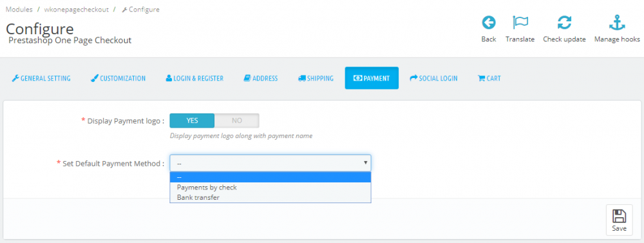
Task: Click the wkonepagecheckout breadcrumb link
Action: coord(77,9)
